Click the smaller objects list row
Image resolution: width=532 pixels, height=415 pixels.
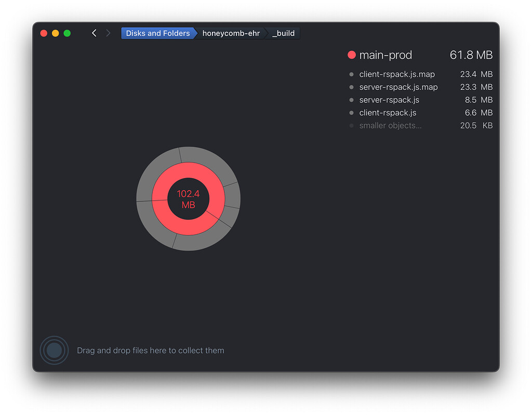coord(390,125)
